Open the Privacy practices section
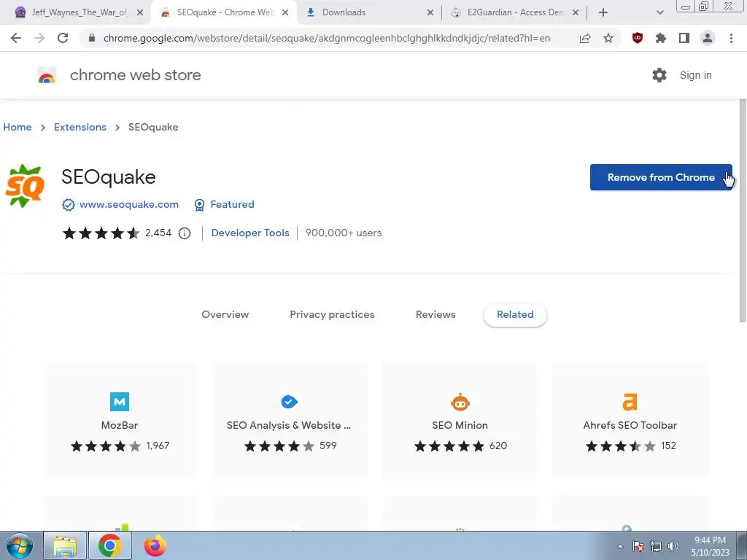The image size is (747, 560). 332,315
